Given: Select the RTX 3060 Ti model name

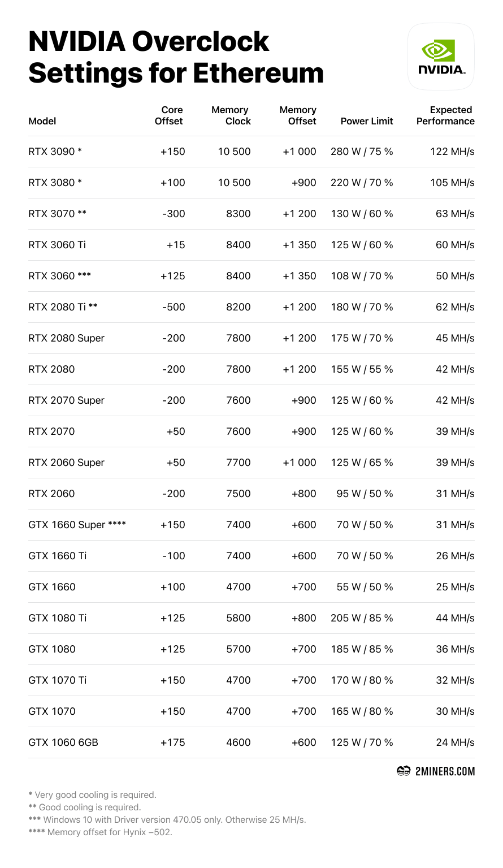Looking at the screenshot, I should tap(57, 245).
